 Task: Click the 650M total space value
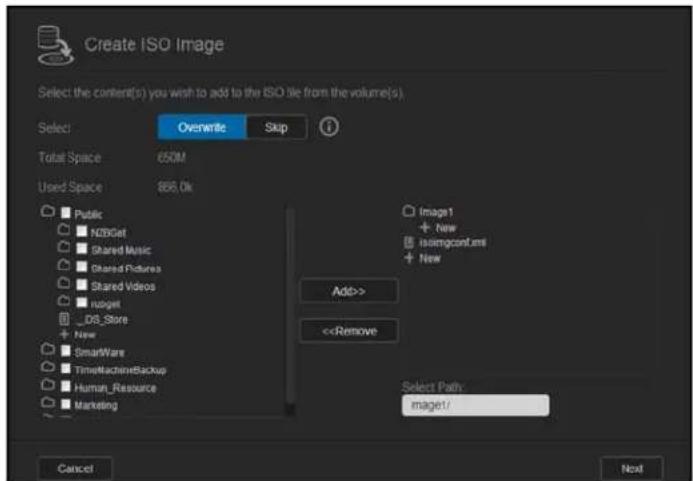tap(171, 158)
